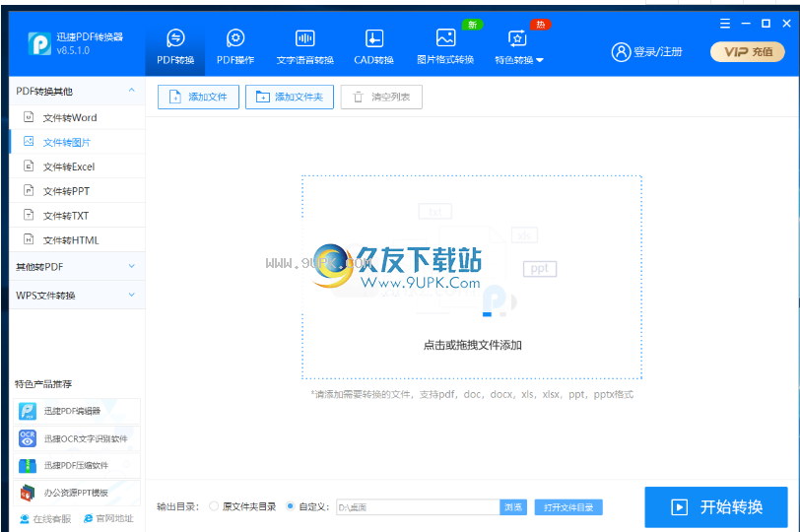The width and height of the screenshot is (800, 532).
Task: Switch to CAD转换 tab
Action: (x=374, y=47)
